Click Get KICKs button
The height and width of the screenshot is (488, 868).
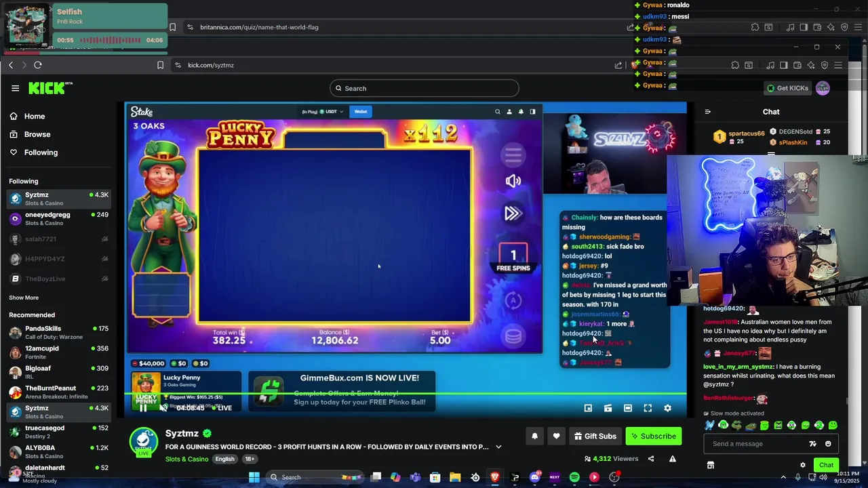pos(787,88)
